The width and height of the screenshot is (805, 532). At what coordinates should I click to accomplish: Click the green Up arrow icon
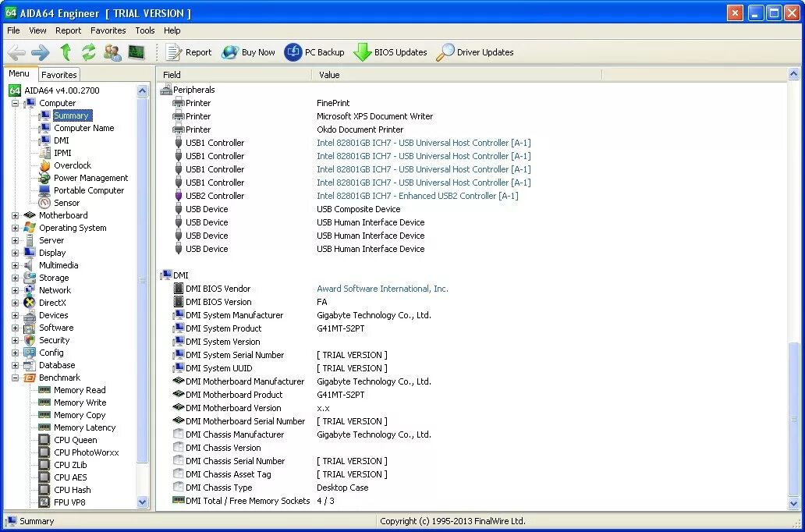pos(66,51)
